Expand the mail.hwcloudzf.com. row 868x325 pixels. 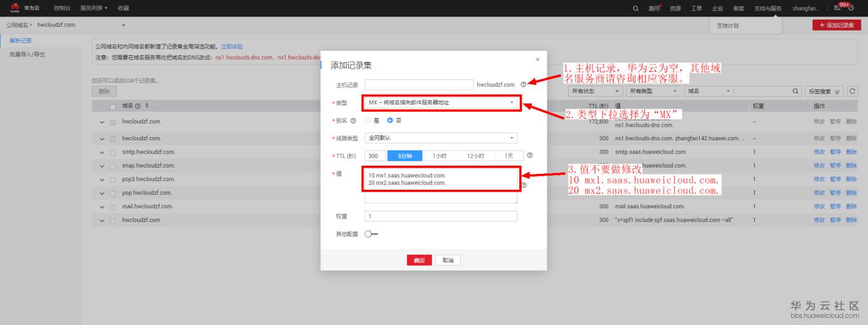pos(102,206)
